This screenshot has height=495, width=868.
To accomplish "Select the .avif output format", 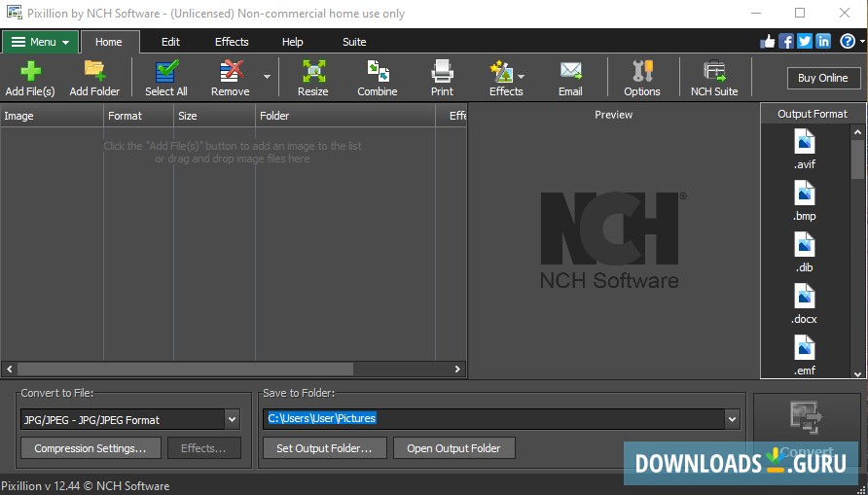I will pyautogui.click(x=805, y=148).
